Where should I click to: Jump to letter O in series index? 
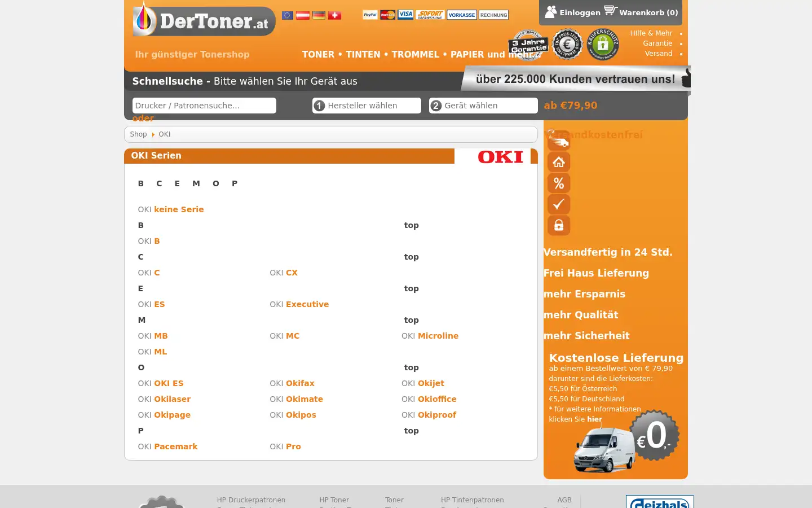pos(216,183)
